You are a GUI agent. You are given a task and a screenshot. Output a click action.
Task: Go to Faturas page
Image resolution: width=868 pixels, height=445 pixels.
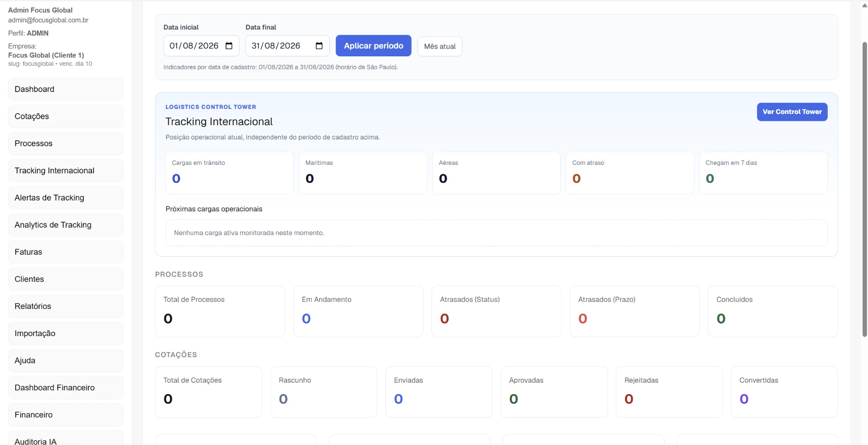pos(66,252)
